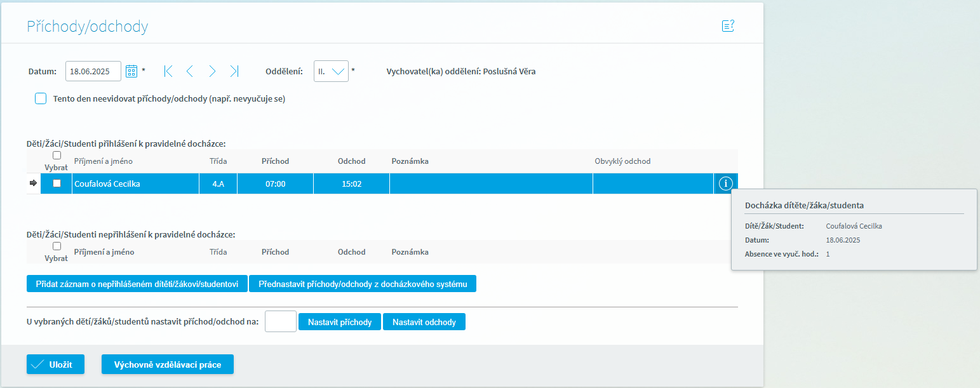This screenshot has height=388, width=980.
Task: Click the row arrow marker beside Coufalová
Action: [34, 184]
